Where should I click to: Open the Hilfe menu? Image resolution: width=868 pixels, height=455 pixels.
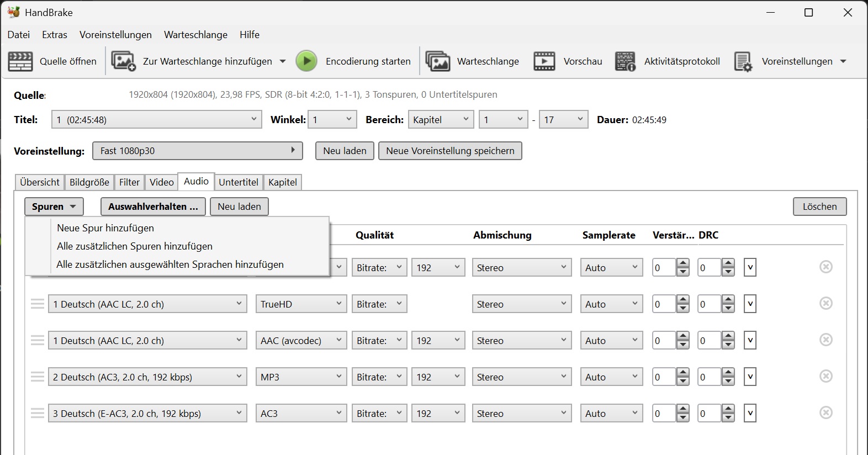(x=250, y=34)
